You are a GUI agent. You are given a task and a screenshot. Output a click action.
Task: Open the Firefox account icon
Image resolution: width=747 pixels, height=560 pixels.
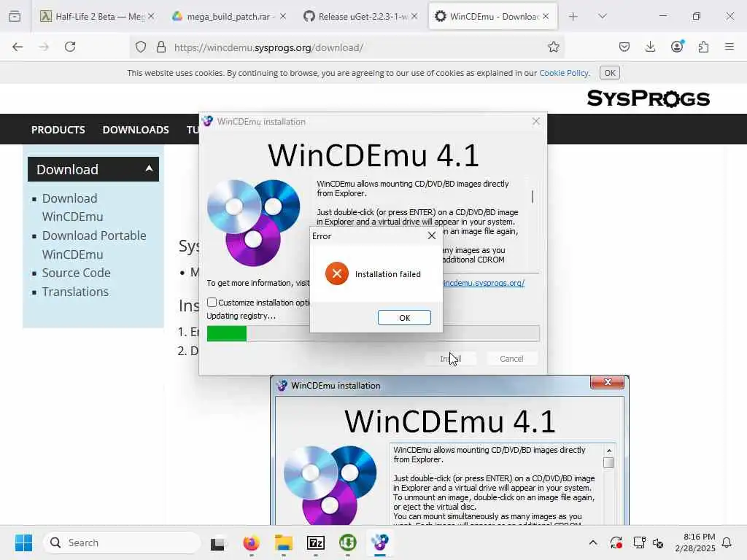point(677,47)
